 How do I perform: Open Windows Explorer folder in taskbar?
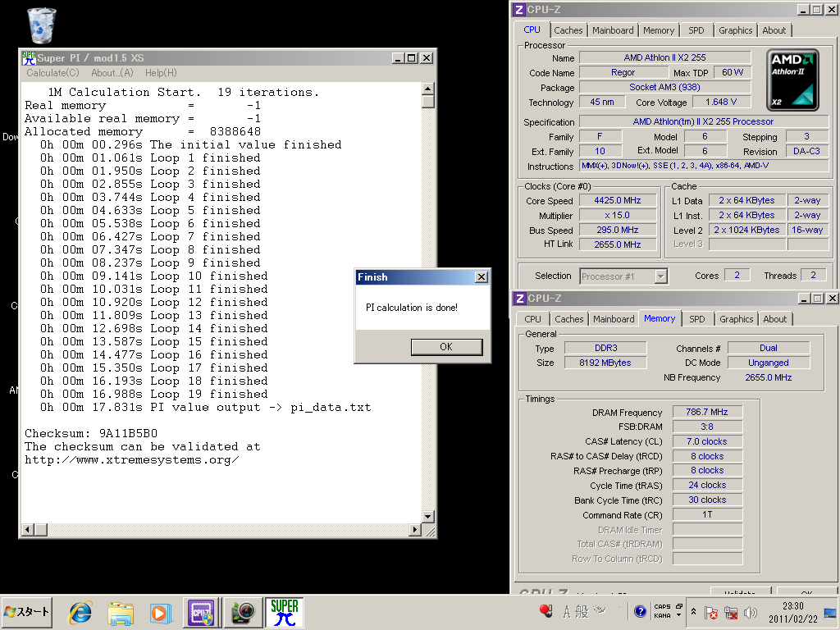coord(121,612)
